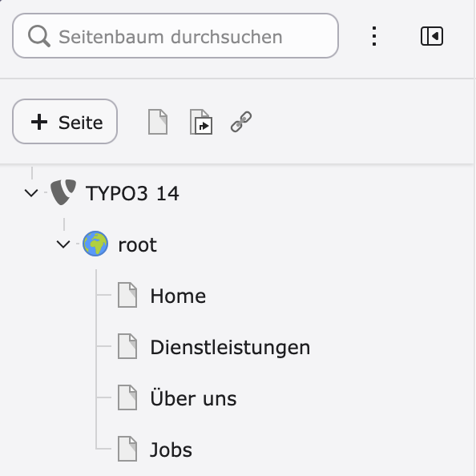
Task: Collapse the page tree panel with sidebar icon
Action: [x=432, y=36]
